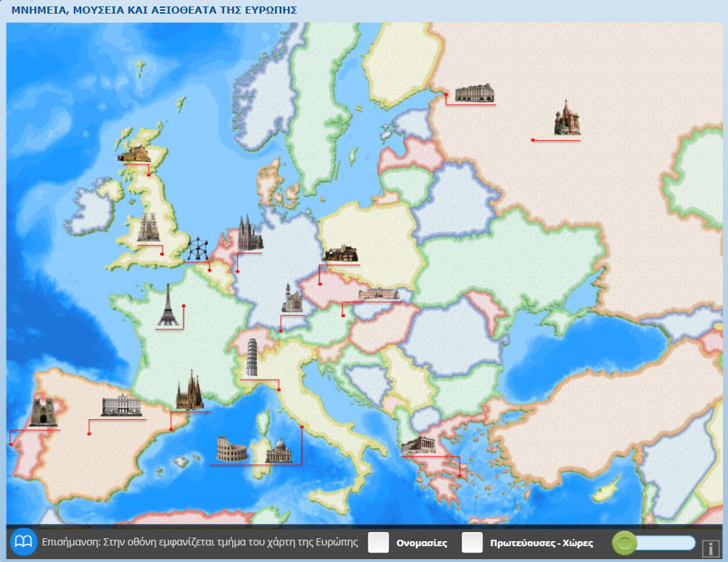728x562 pixels.
Task: Click the green zoom slider handle
Action: 625,543
